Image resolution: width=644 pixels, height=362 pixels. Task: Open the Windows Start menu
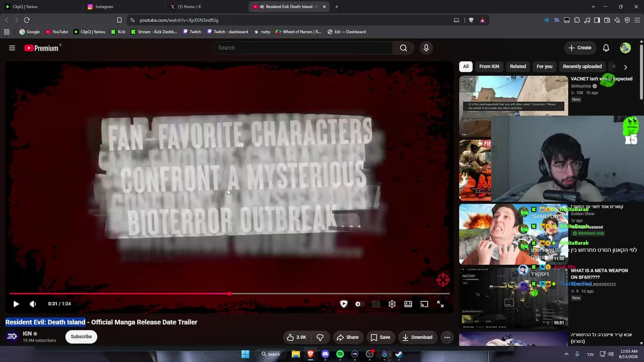245,354
